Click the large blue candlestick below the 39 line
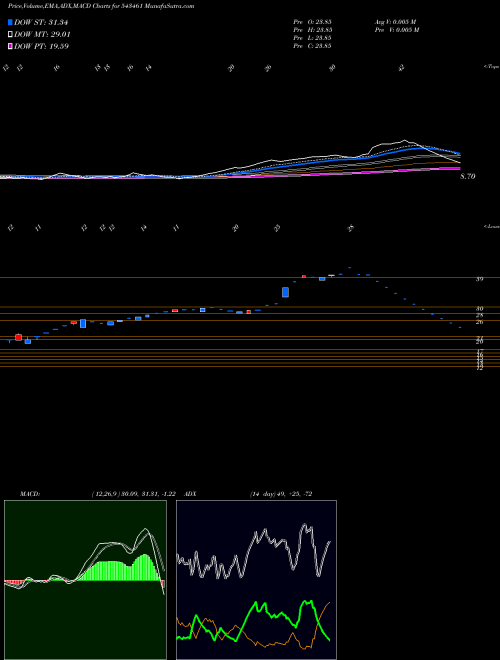The image size is (500, 660). click(285, 292)
